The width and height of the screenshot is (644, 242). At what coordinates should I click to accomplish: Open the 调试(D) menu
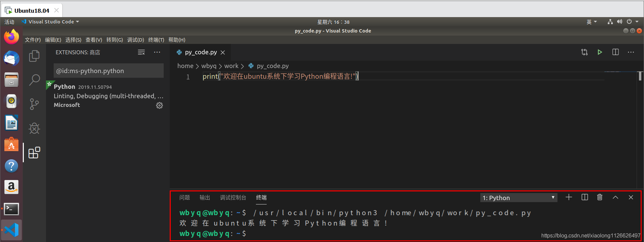click(136, 40)
